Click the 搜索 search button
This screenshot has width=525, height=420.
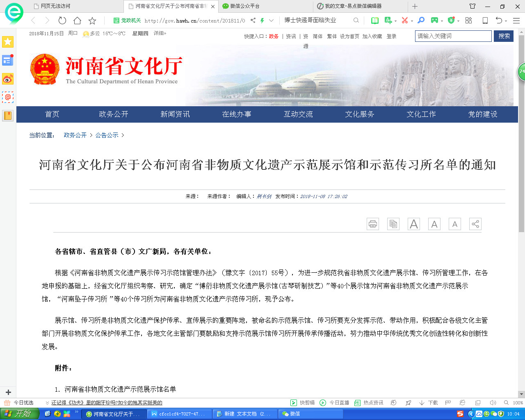(504, 36)
